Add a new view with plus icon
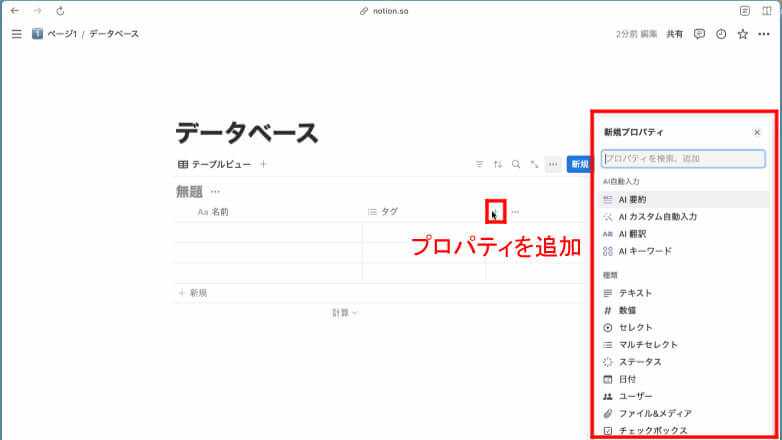Viewport: 782px width, 440px height. click(263, 164)
